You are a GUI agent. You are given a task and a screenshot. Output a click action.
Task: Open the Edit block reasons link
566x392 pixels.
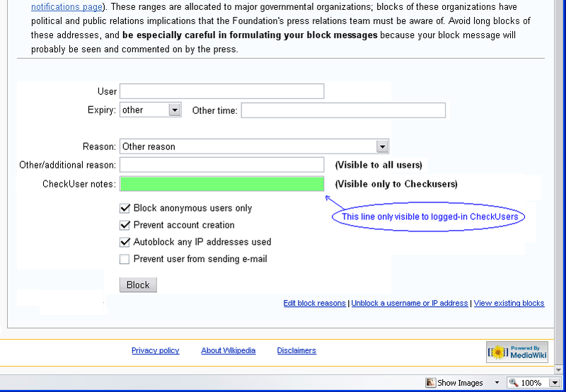314,303
